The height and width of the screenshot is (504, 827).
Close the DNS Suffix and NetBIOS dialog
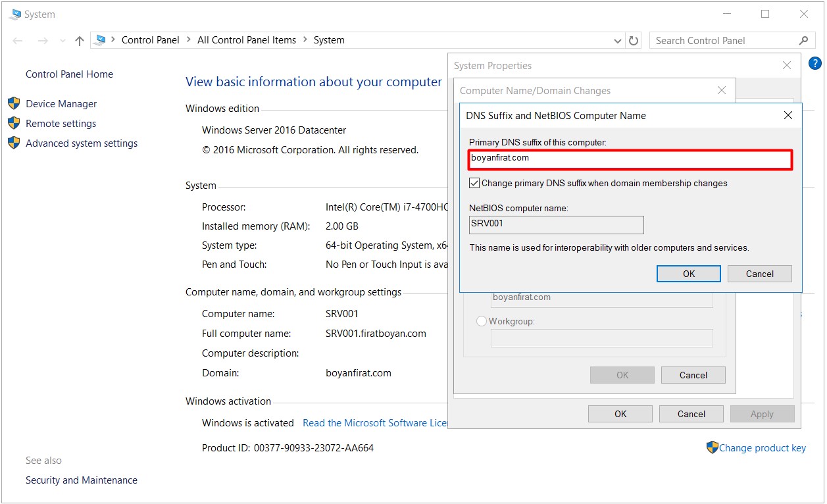point(788,115)
